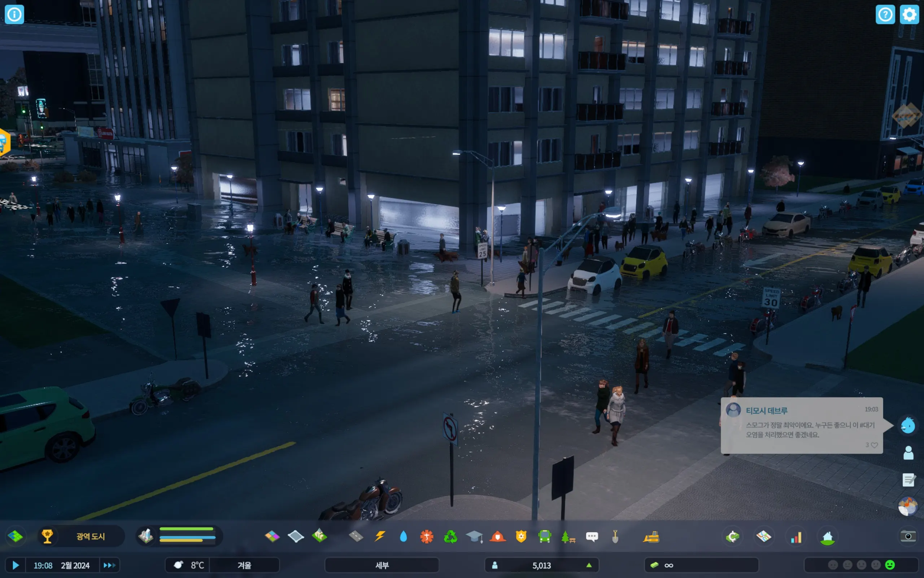The image size is (924, 578).
Task: Open the city statistics bar chart
Action: (796, 537)
